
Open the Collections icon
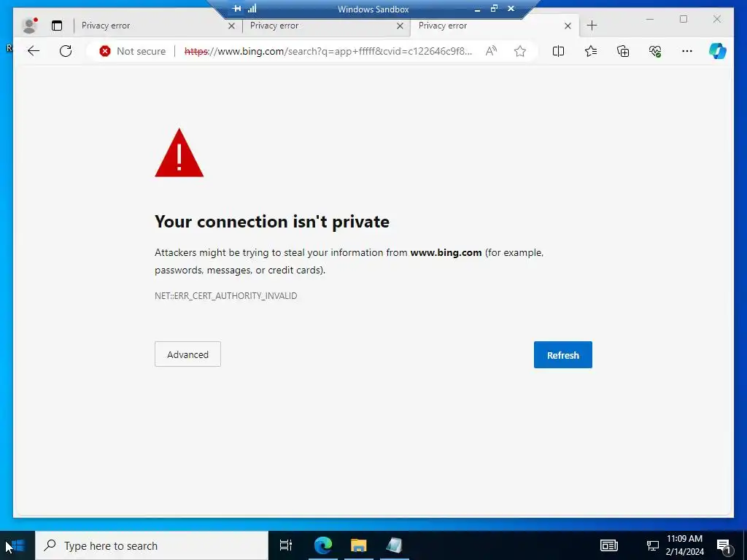(623, 51)
